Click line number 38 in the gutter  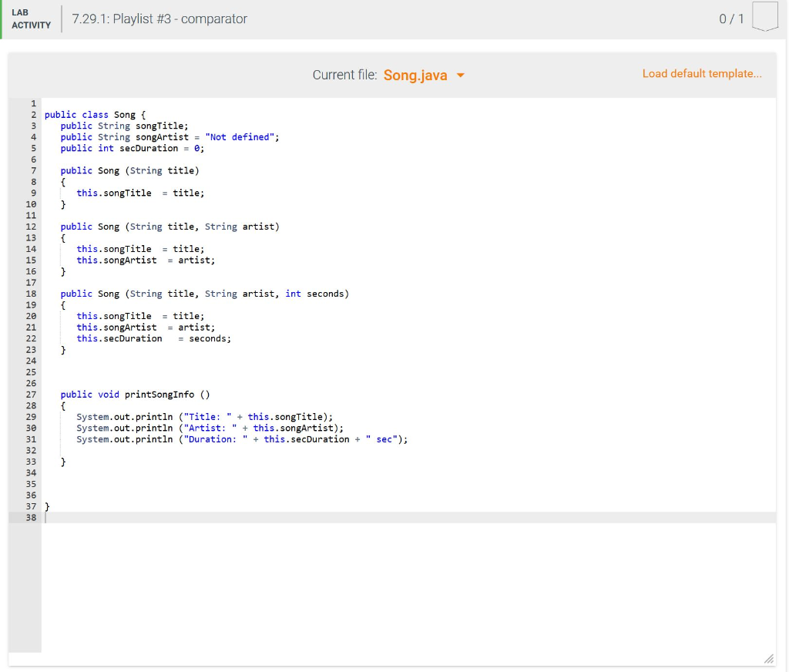[x=31, y=517]
